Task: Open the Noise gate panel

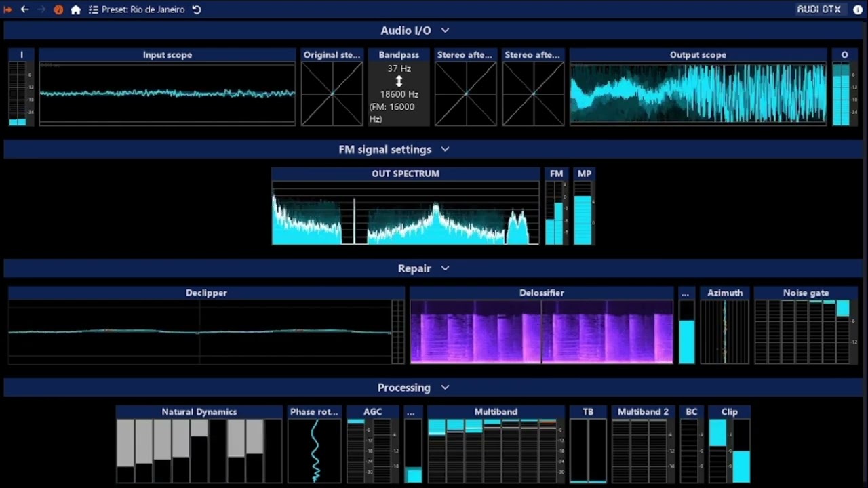Action: coord(806,325)
